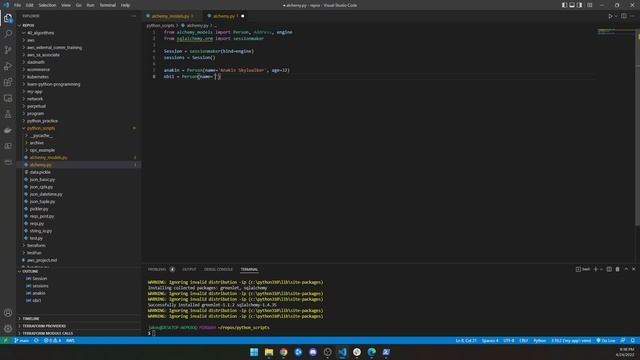
Task: Collapse the python_scripts folder
Action: pos(41,128)
